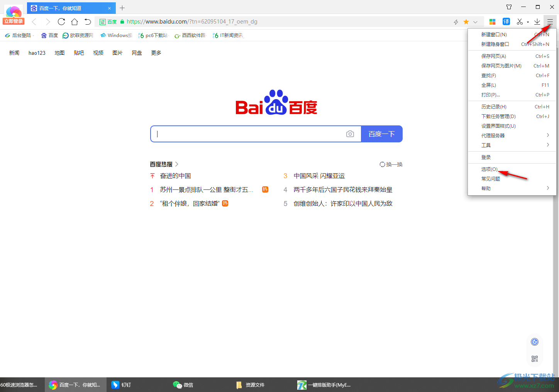Click the 地图 nav link

59,53
